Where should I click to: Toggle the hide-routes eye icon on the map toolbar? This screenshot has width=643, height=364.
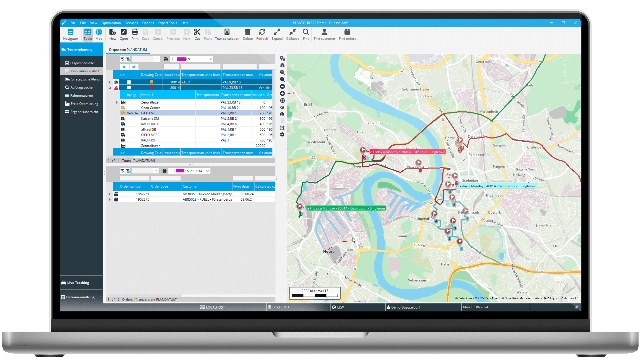point(282,107)
